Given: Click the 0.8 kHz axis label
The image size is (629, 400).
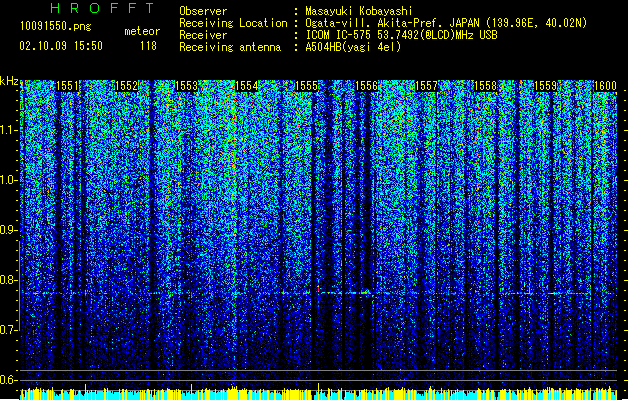Looking at the screenshot, I should [x=9, y=280].
